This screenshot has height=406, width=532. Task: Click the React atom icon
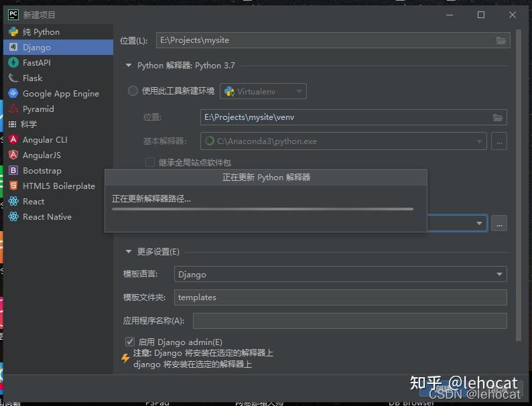[13, 201]
